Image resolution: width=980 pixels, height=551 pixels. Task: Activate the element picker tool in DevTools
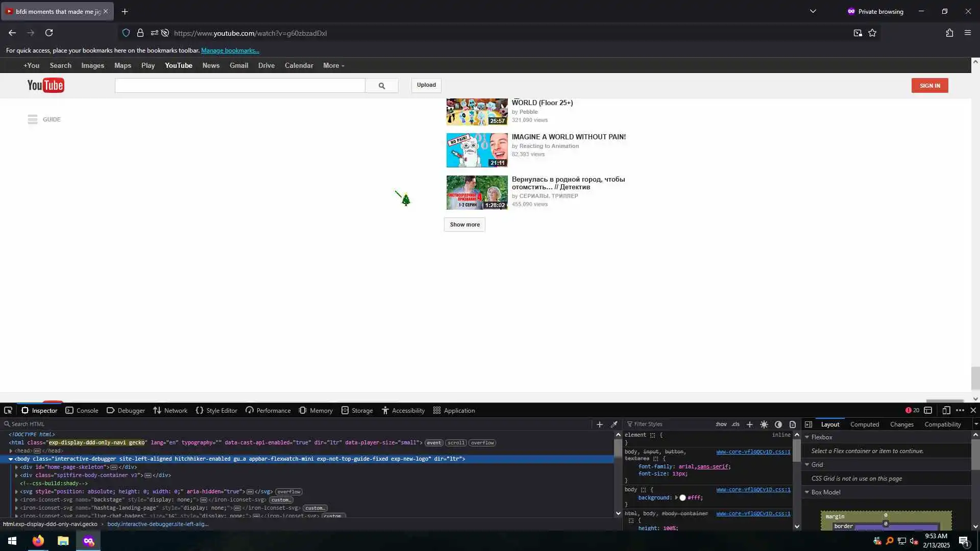coord(8,410)
